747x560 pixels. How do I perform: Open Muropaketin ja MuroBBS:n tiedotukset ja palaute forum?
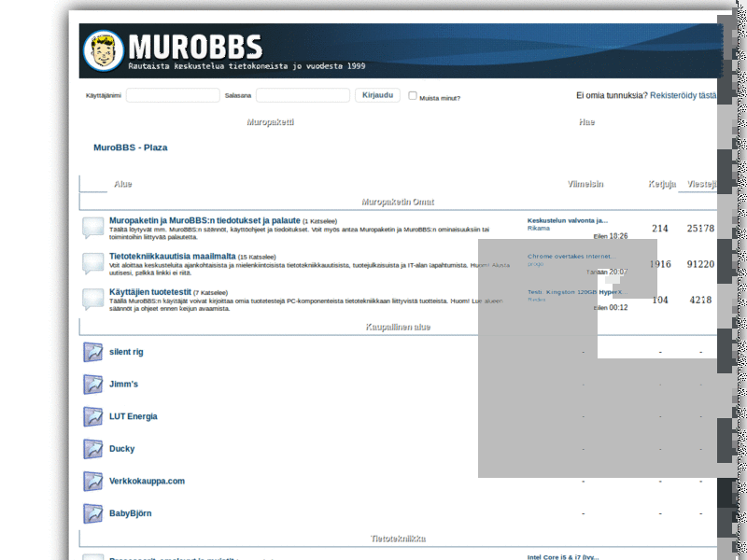coord(204,220)
